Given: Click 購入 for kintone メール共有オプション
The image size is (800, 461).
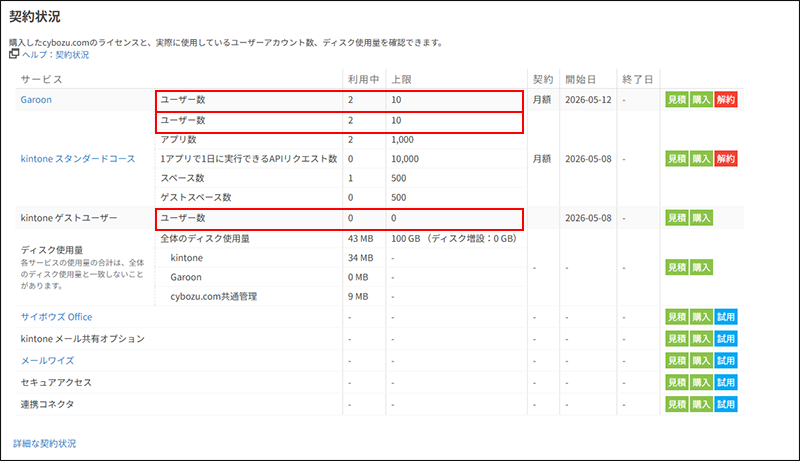Looking at the screenshot, I should 701,339.
